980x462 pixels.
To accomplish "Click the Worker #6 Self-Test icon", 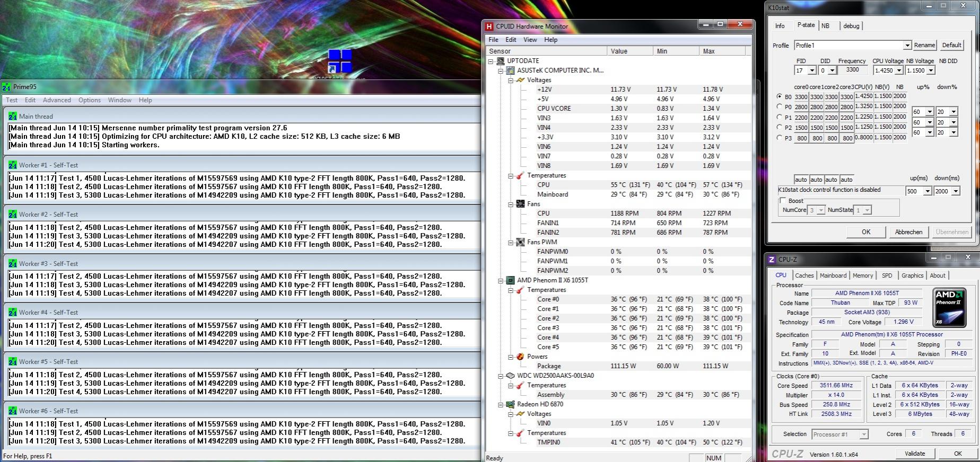I will pos(13,411).
